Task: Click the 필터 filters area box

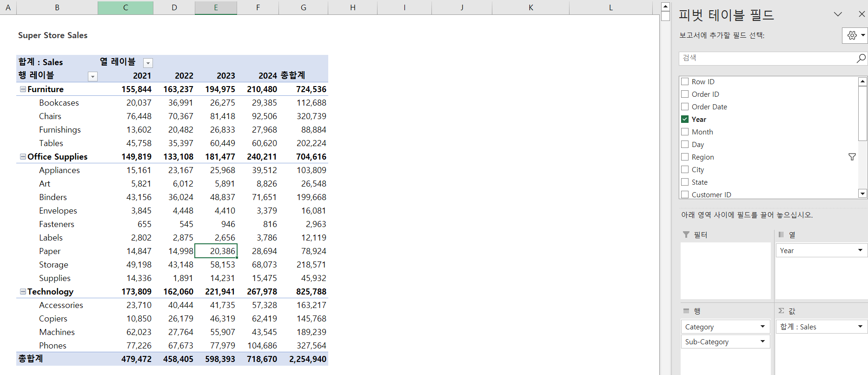Action: 725,270
